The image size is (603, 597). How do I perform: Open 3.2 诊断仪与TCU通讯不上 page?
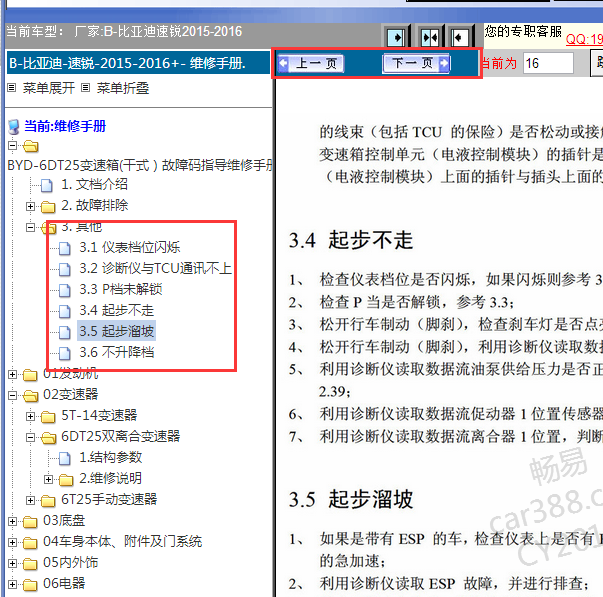coord(156,268)
